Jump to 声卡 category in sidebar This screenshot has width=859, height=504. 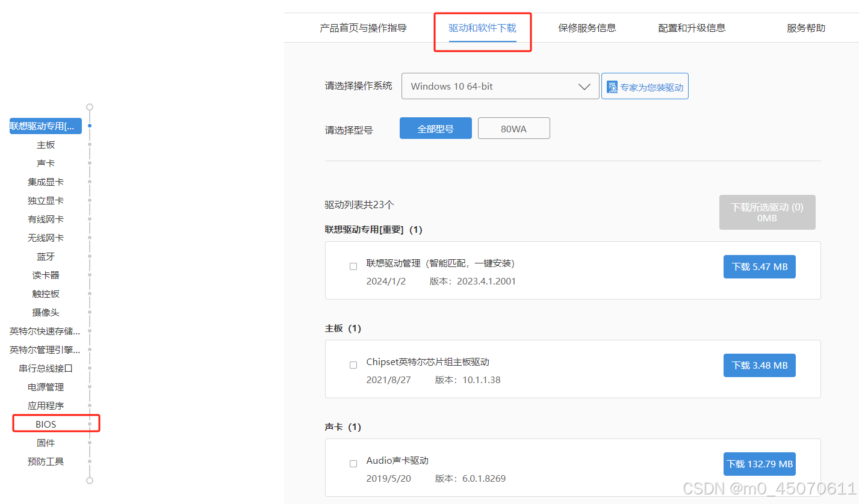(46, 164)
